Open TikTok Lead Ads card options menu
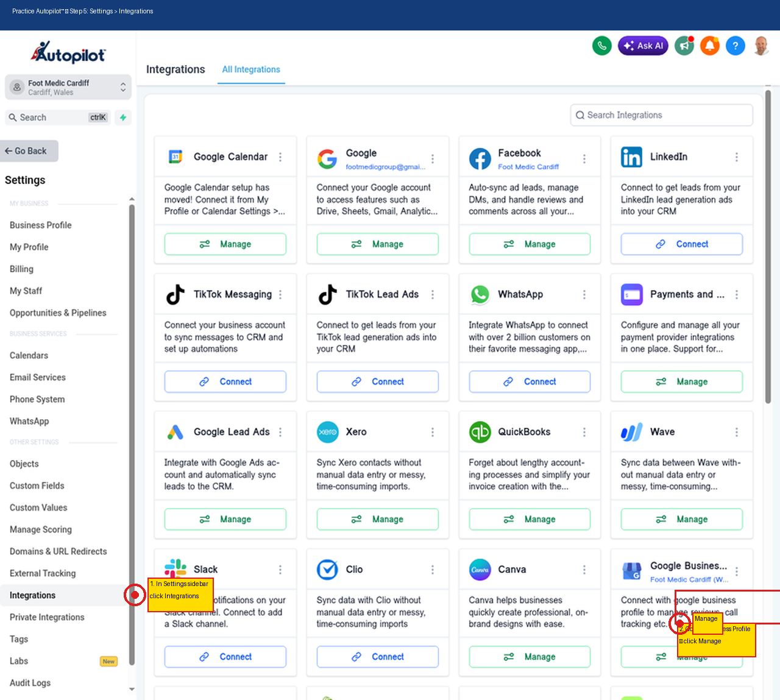780x700 pixels. pyautogui.click(x=433, y=295)
